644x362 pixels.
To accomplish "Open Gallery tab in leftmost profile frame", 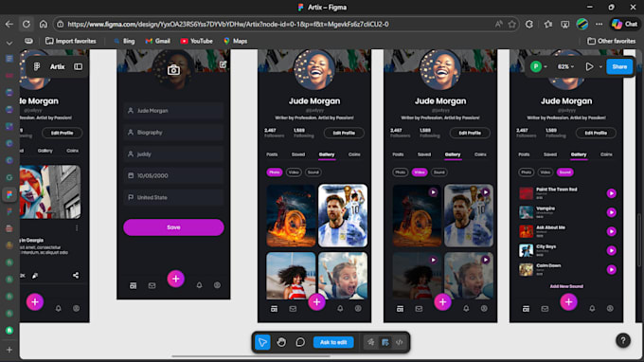I will pyautogui.click(x=45, y=151).
